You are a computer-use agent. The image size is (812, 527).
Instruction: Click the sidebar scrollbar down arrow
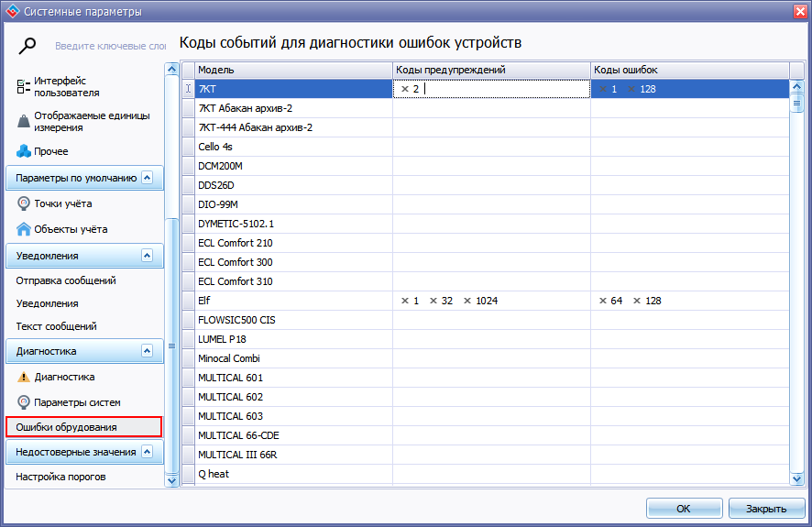[x=171, y=480]
